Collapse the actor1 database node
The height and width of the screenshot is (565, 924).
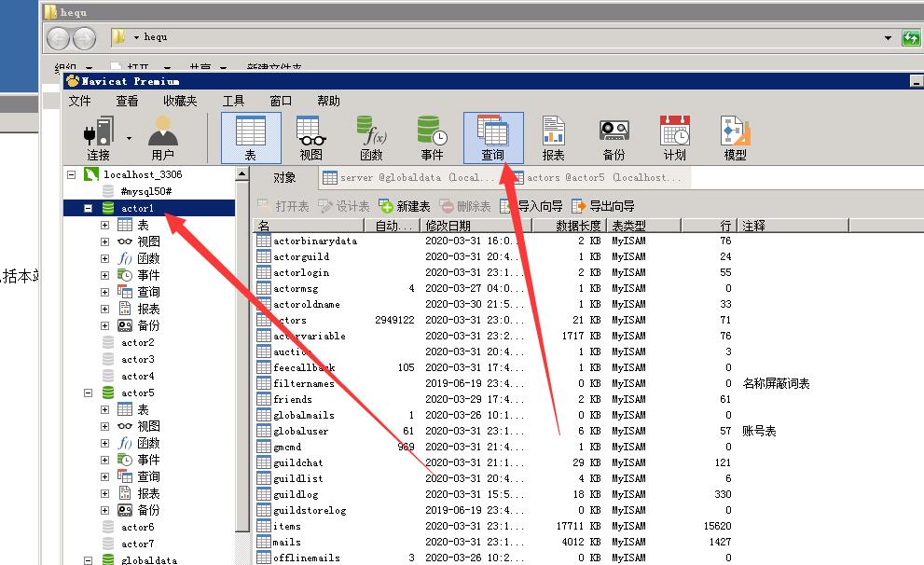coord(88,208)
